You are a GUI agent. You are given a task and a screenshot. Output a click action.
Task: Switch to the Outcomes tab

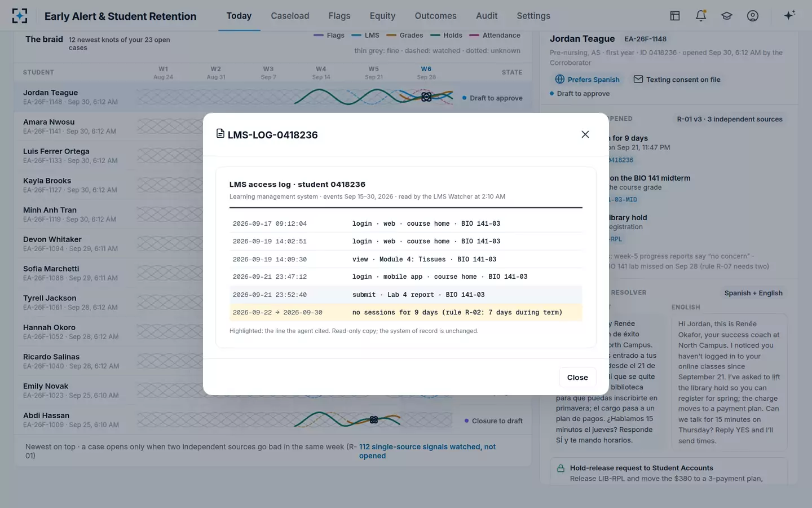pos(435,16)
